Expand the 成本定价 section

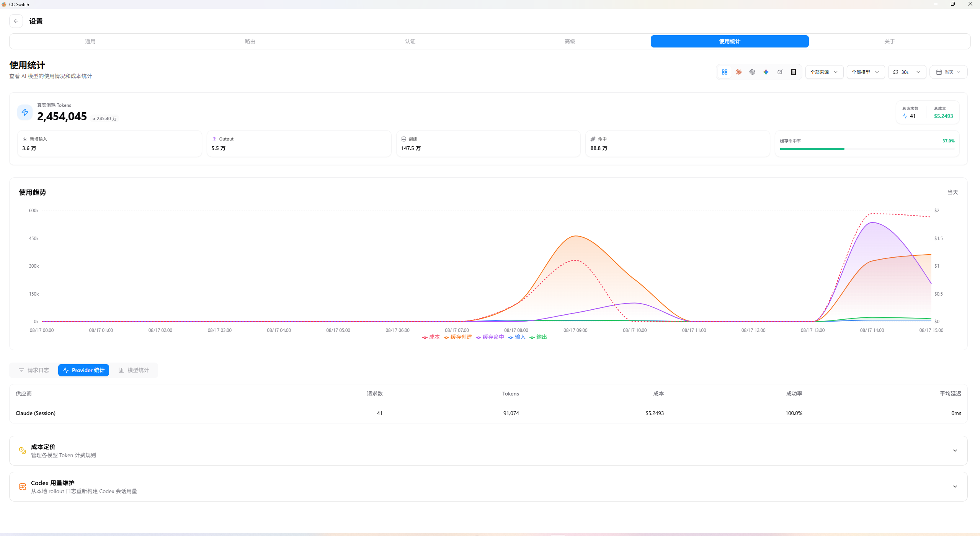point(488,451)
